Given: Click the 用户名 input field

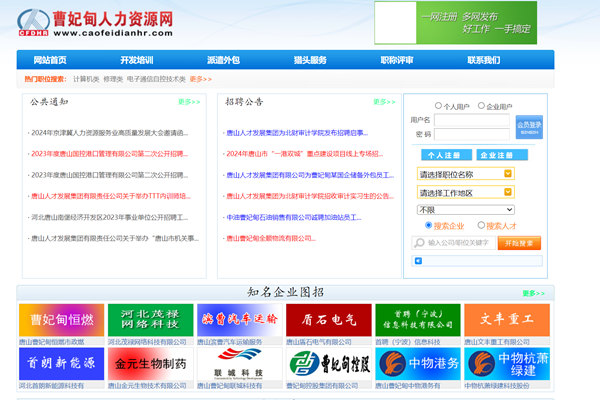Looking at the screenshot, I should [x=472, y=120].
